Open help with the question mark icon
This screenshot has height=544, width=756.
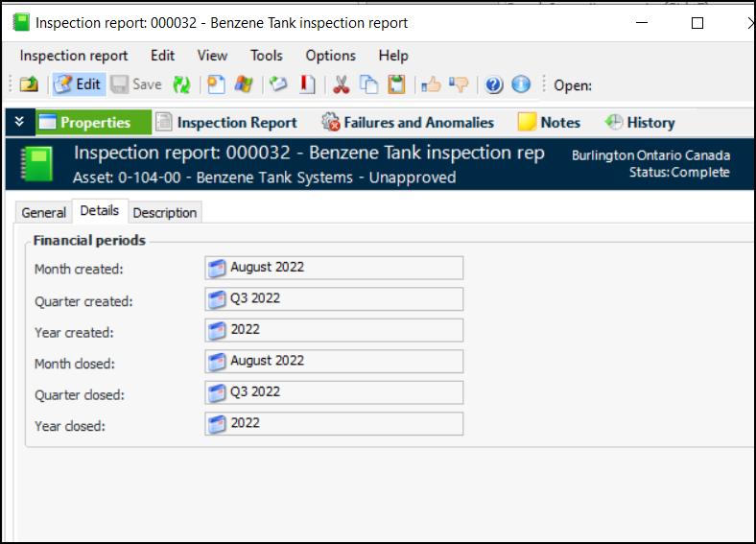click(494, 84)
